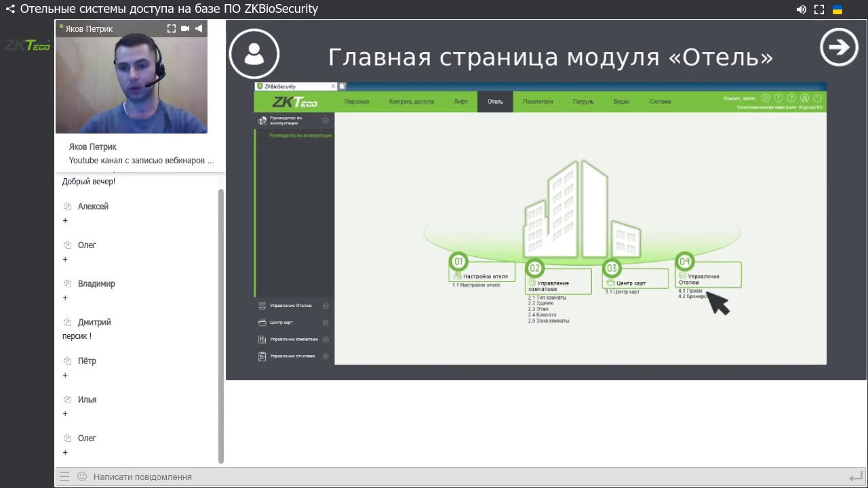This screenshot has height=488, width=868.
Task: Open the 04 Управление Отелем box
Action: tap(708, 275)
